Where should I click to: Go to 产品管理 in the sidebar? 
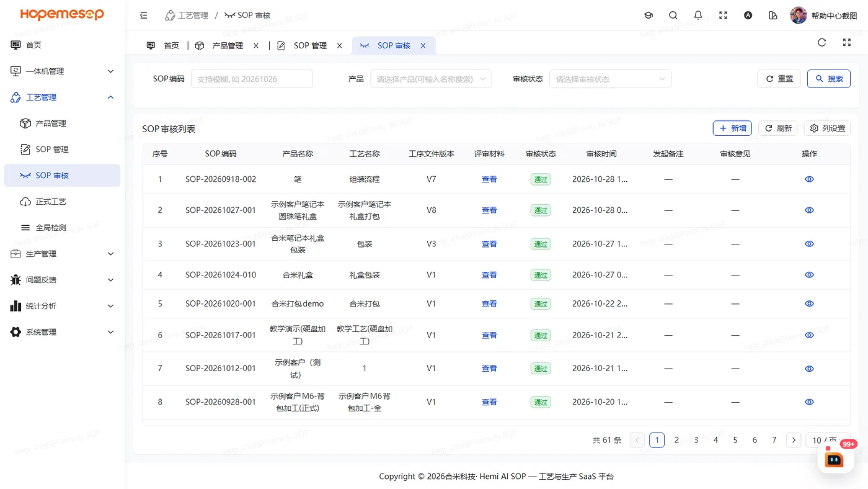pyautogui.click(x=62, y=123)
